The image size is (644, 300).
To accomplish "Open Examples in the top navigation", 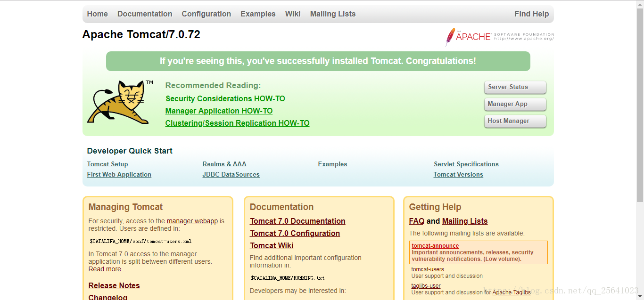I will pyautogui.click(x=258, y=14).
